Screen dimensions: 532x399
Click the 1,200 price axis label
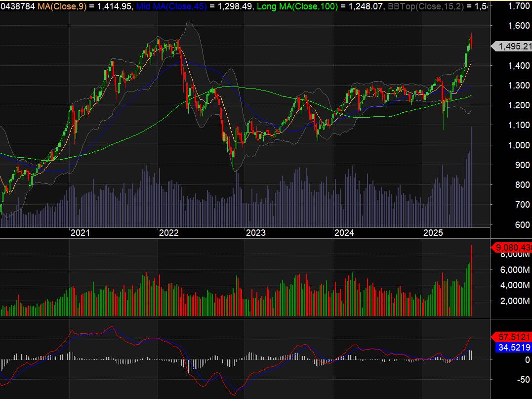[x=519, y=106]
